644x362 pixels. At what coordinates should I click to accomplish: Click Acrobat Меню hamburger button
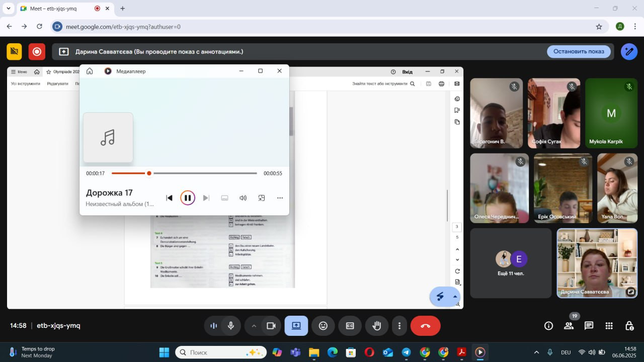tap(19, 71)
